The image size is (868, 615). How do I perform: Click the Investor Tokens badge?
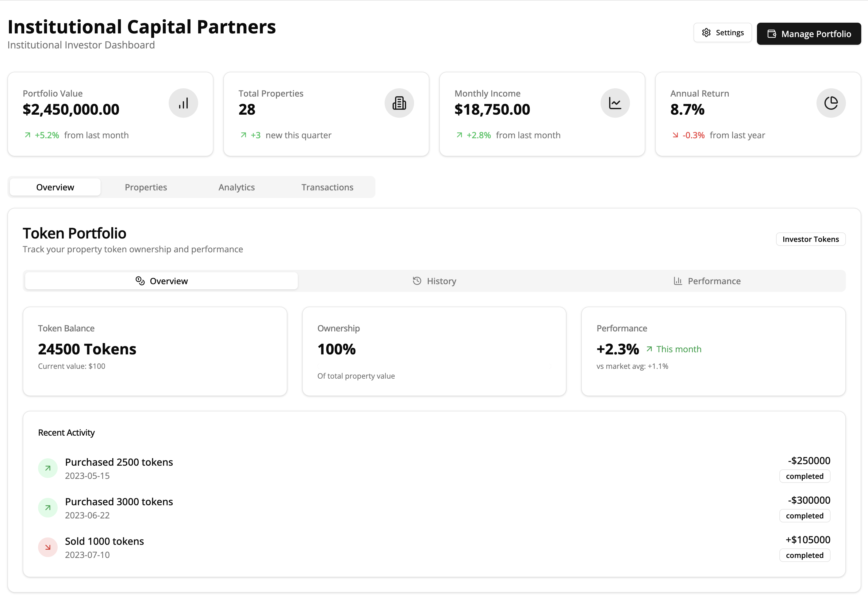tap(810, 239)
